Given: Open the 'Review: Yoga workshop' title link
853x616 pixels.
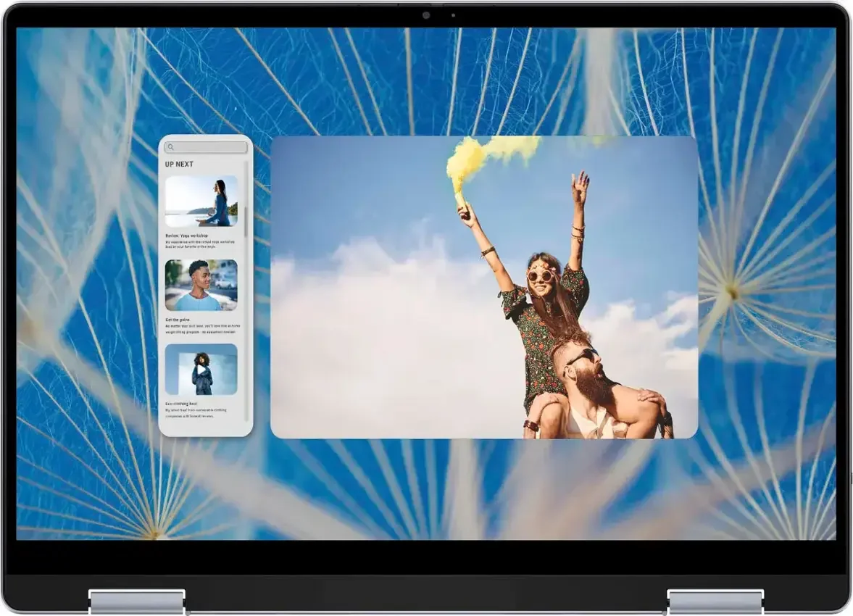Looking at the screenshot, I should point(186,236).
